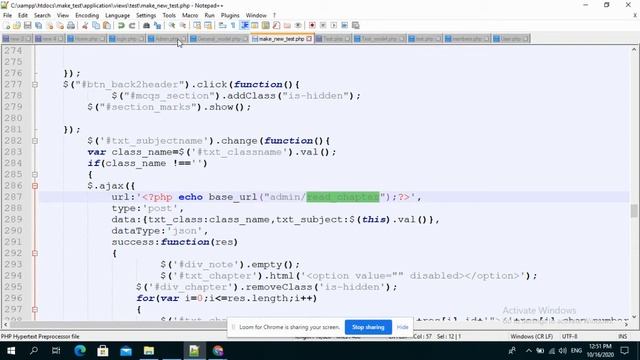Screen dimensions: 640x360
Task: Toggle the highlighted Indent Guide icon
Action: click(244, 25)
